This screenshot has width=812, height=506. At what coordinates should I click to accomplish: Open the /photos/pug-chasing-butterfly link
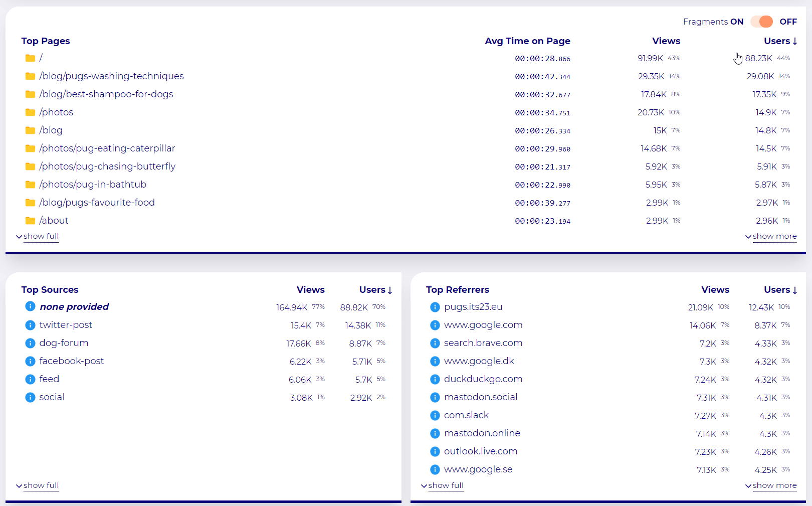click(107, 166)
